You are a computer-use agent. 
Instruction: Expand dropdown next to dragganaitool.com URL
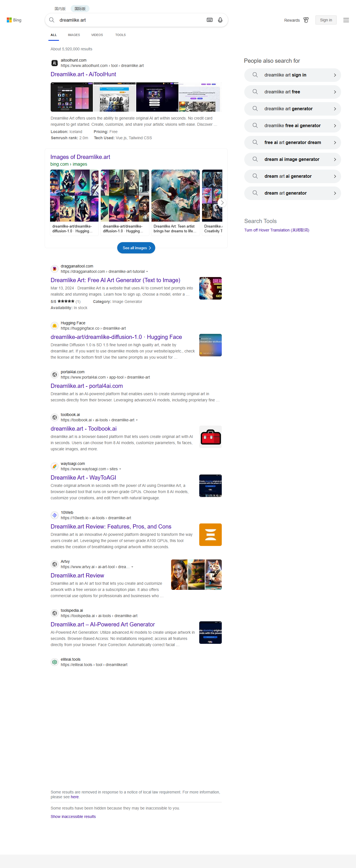coord(147,272)
